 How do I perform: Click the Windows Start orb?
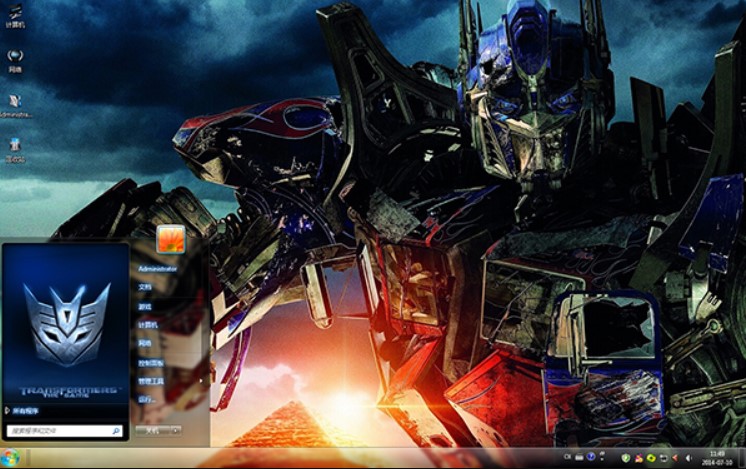10,458
